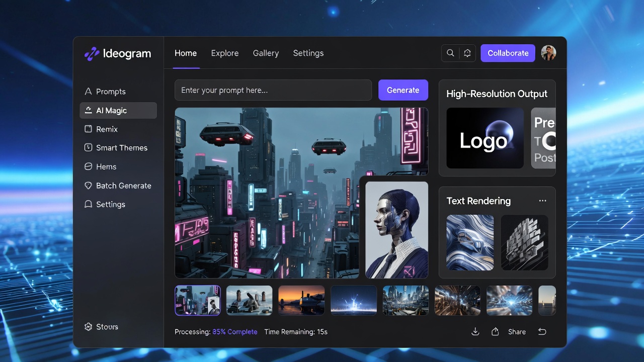This screenshot has width=644, height=362.
Task: Click the Smart Themes icon
Action: [89, 147]
